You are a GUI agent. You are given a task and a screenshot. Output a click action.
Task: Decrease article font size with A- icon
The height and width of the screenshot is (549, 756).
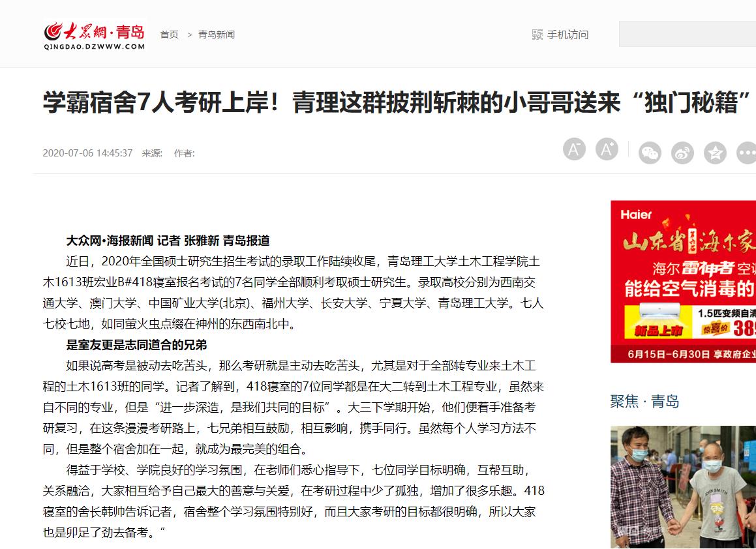(x=574, y=149)
